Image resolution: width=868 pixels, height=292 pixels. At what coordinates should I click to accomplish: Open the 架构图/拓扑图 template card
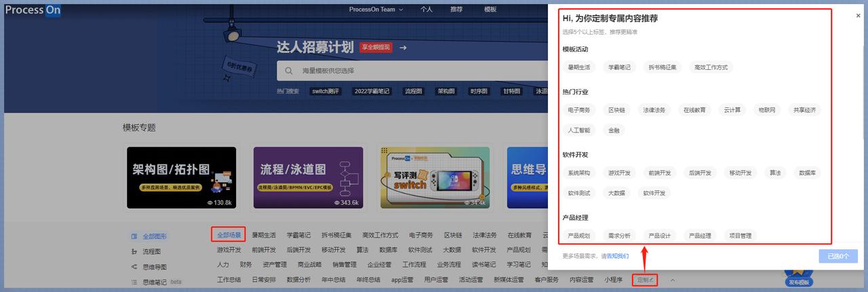[x=182, y=178]
